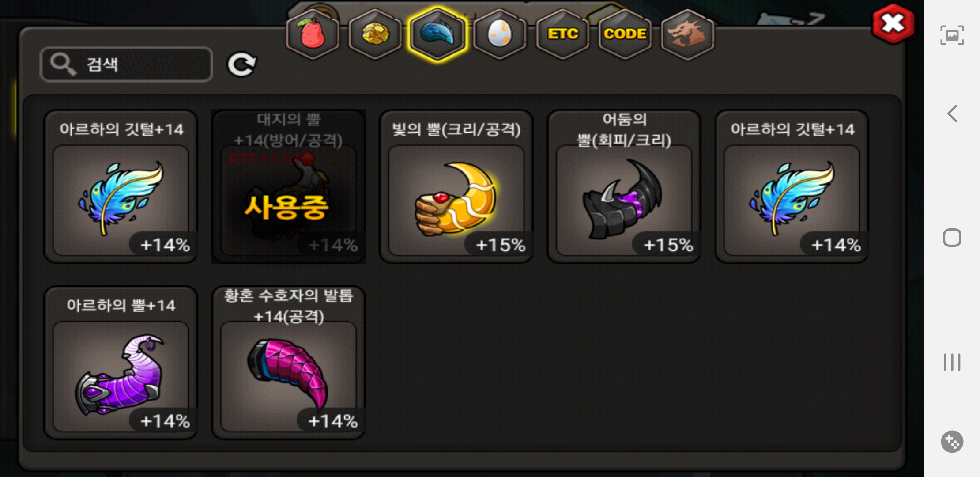
Task: Switch to the ETC tab
Action: click(x=562, y=34)
